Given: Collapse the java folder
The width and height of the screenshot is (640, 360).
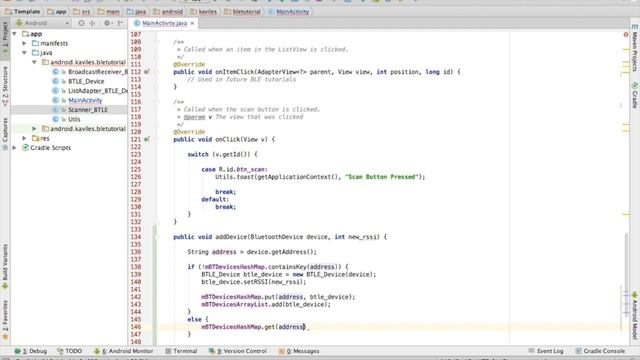Looking at the screenshot, I should click(x=24, y=53).
